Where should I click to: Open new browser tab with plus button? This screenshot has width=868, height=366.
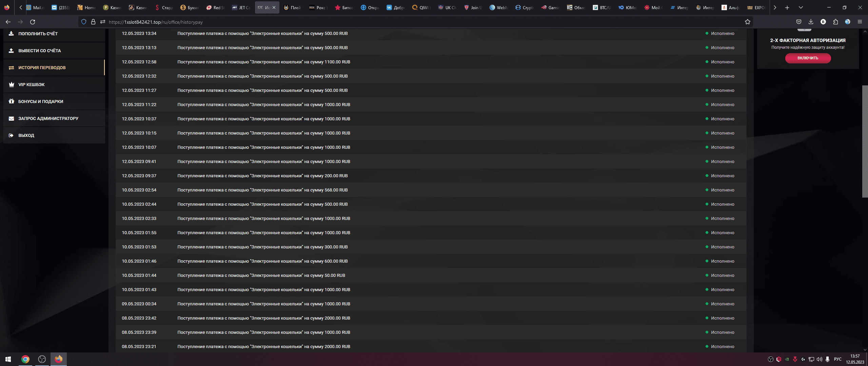[x=787, y=7]
